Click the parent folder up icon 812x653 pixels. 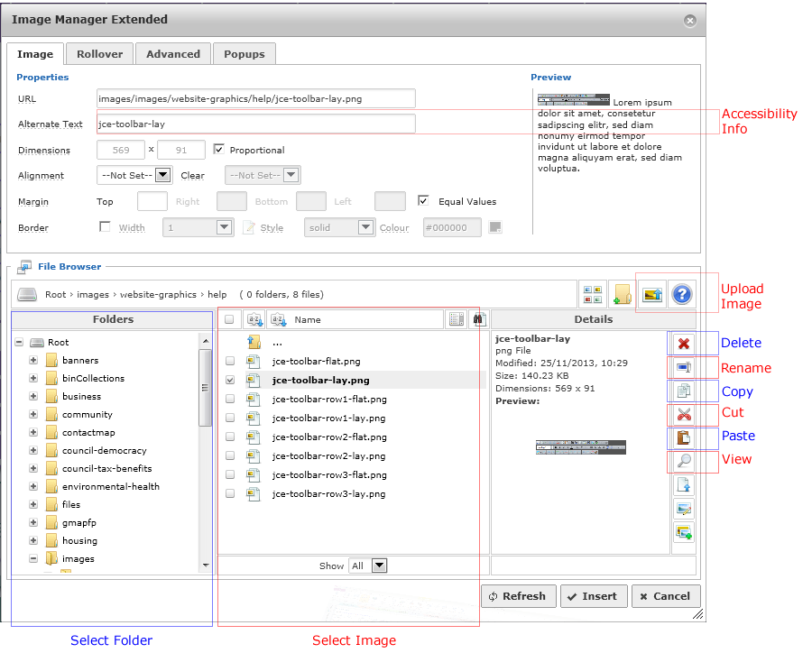(254, 342)
